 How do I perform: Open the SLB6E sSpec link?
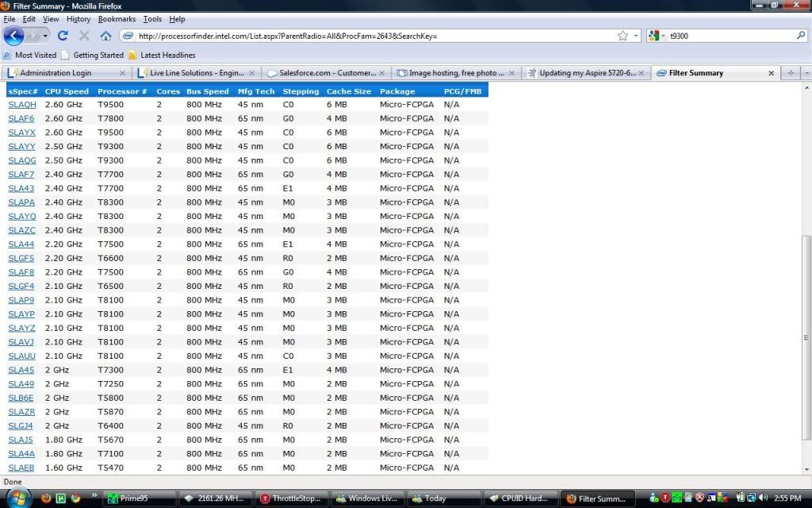(x=21, y=398)
